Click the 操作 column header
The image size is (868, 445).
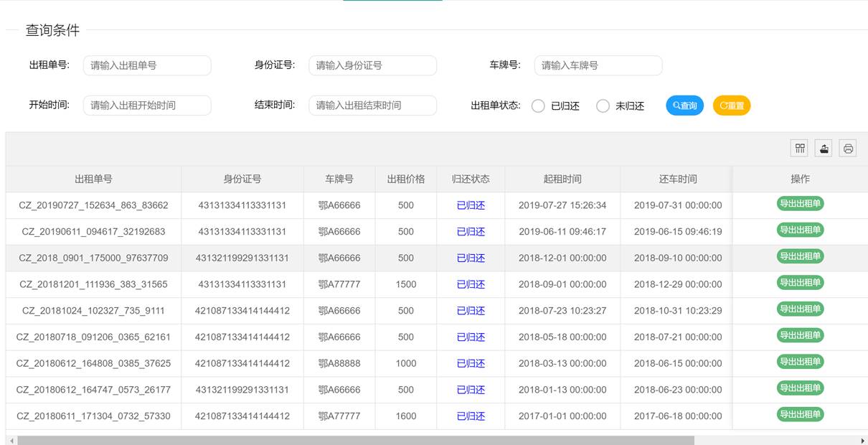(800, 179)
